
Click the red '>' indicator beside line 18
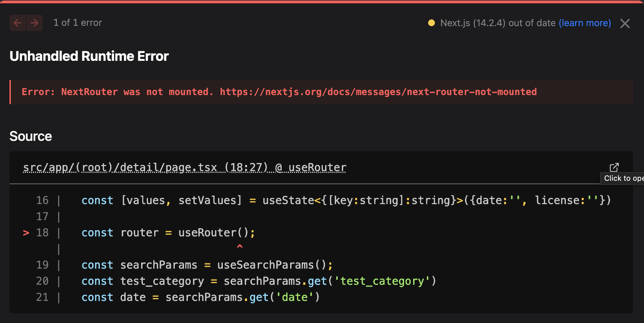[x=26, y=233]
